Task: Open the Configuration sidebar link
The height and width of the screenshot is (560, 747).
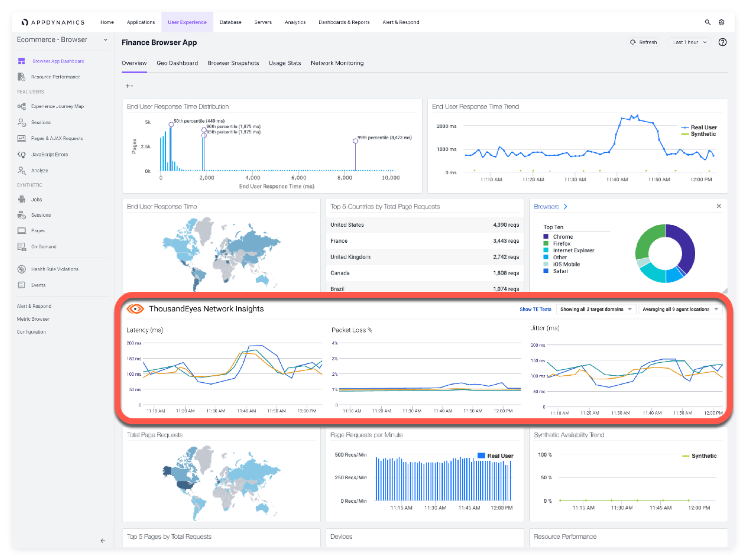Action: [32, 332]
